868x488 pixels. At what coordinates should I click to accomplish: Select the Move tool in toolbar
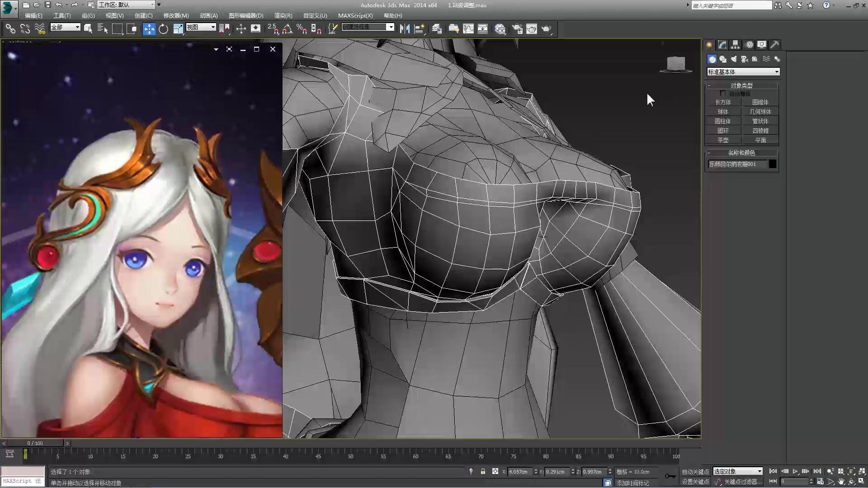click(149, 29)
